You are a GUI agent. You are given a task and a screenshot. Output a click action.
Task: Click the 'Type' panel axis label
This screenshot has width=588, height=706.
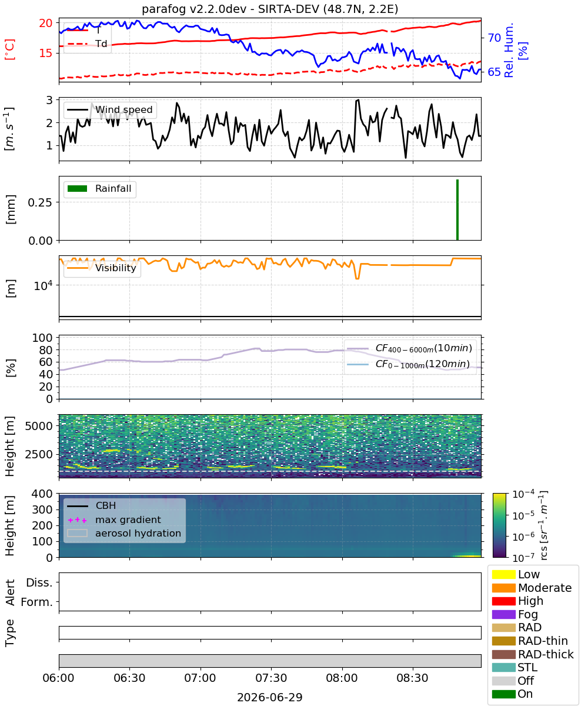point(10,632)
